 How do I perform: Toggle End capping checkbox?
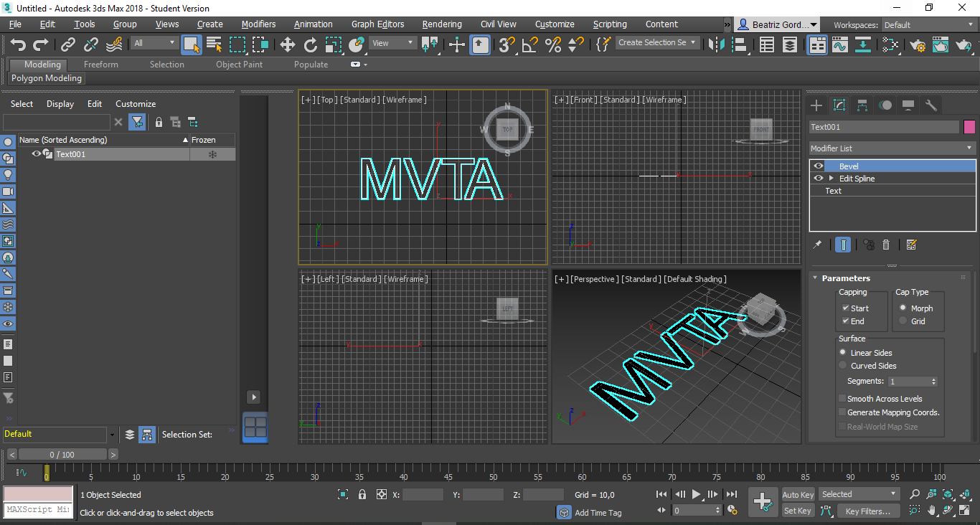click(846, 321)
